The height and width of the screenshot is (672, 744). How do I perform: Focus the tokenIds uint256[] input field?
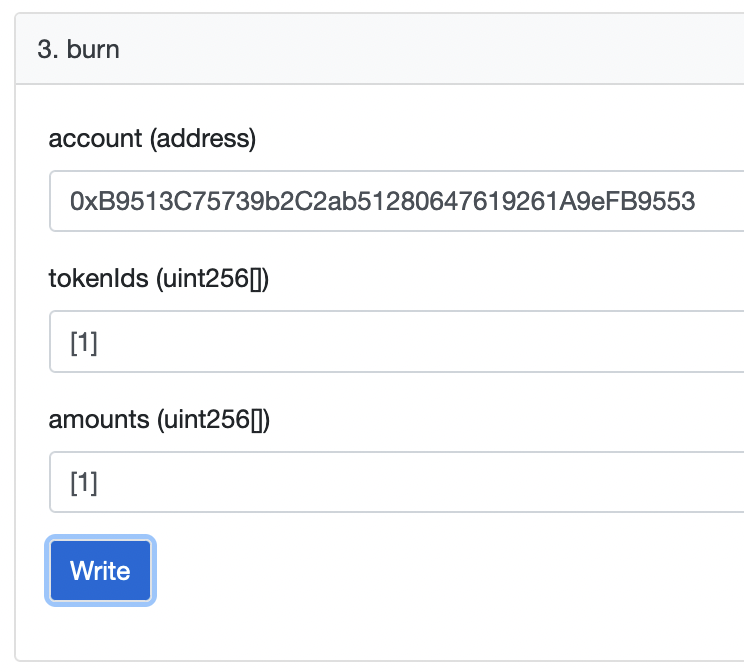coord(397,341)
